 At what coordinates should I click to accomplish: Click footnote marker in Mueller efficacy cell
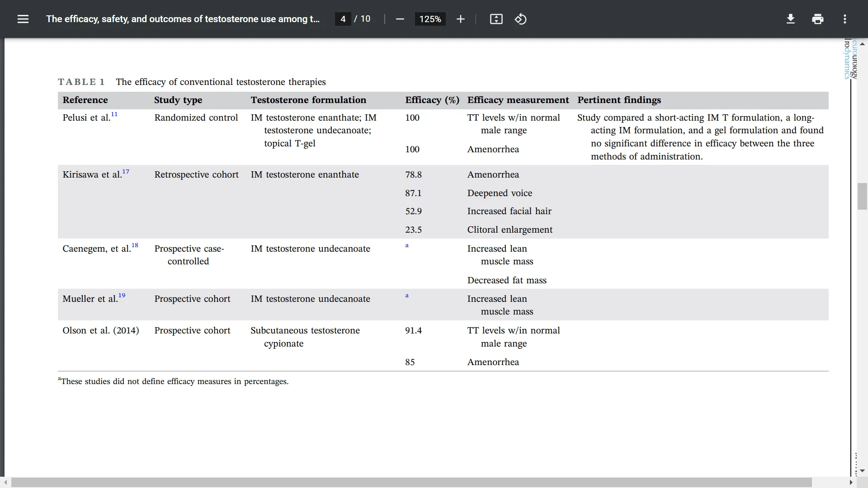[407, 296]
